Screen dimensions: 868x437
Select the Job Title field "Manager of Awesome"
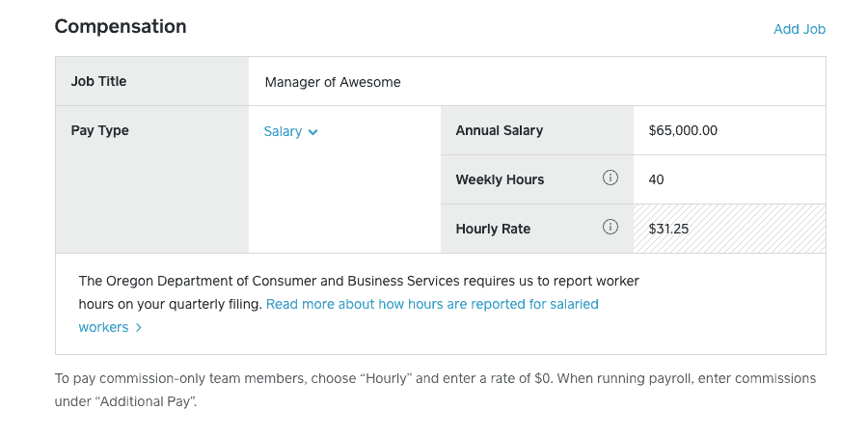(x=537, y=81)
